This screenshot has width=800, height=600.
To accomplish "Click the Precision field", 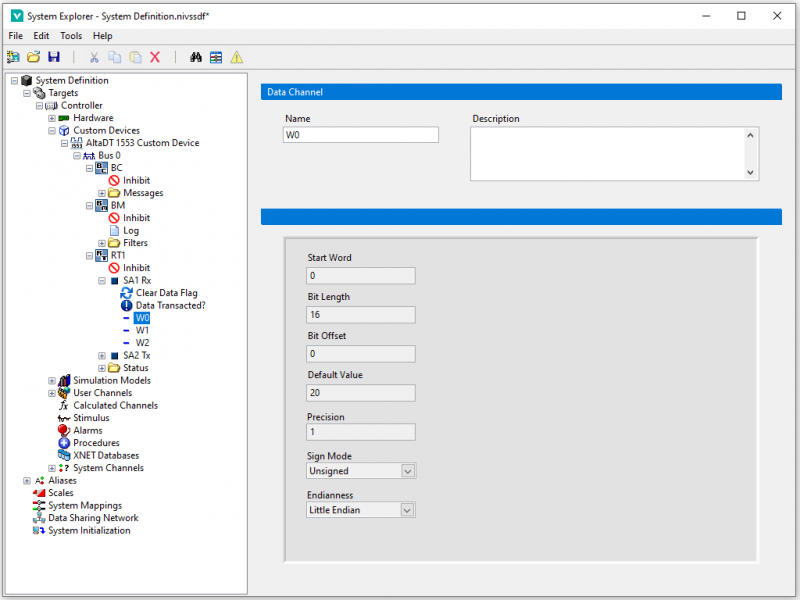I will [x=361, y=432].
